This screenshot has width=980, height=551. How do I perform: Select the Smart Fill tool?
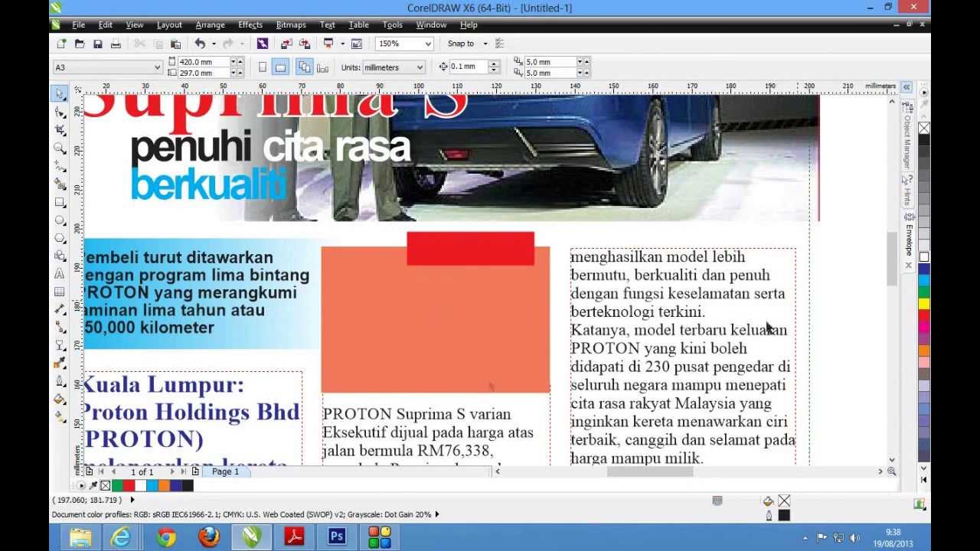(60, 184)
